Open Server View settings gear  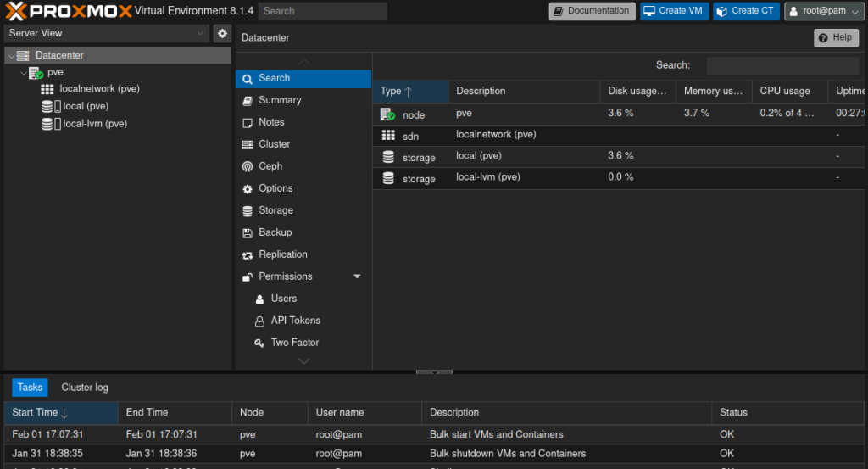(222, 33)
